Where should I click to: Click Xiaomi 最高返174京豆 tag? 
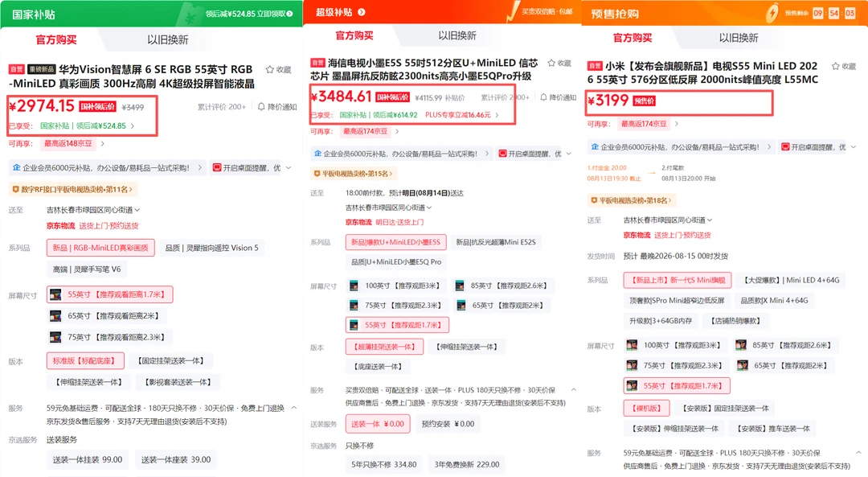point(644,124)
